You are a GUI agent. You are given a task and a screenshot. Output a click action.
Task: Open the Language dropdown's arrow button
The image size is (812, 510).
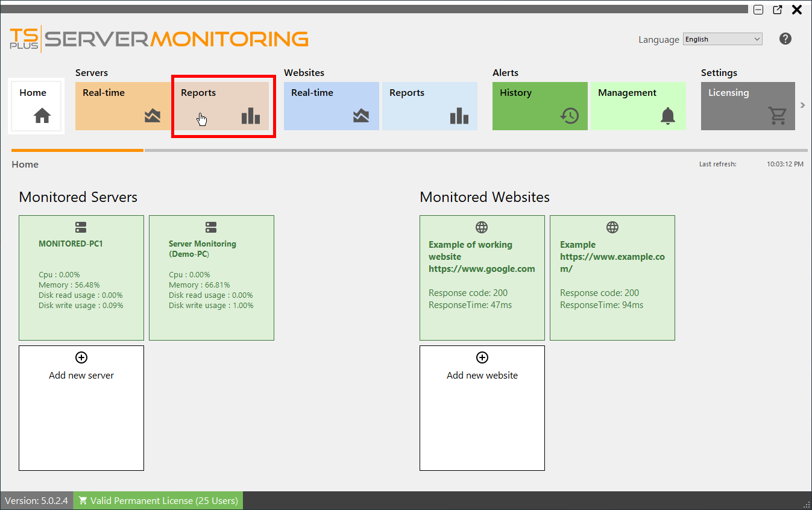pos(757,39)
